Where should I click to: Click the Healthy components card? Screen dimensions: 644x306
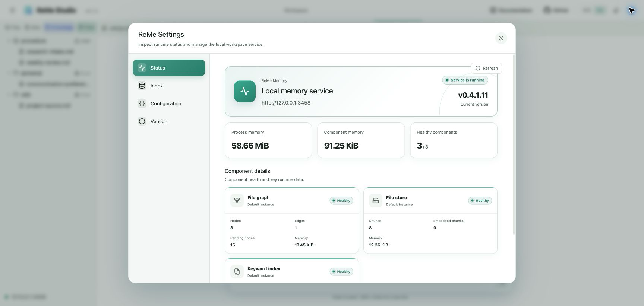coord(454,140)
